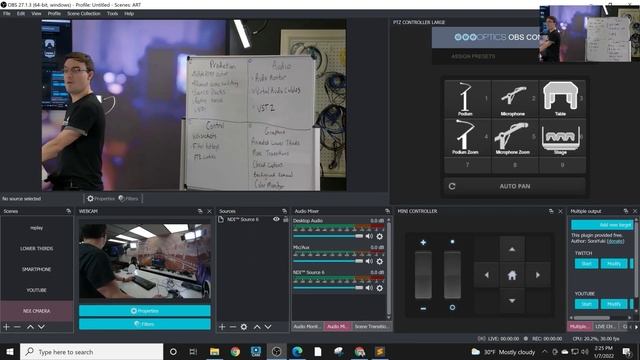Start Auto Pan on PTZ controller

(x=515, y=186)
